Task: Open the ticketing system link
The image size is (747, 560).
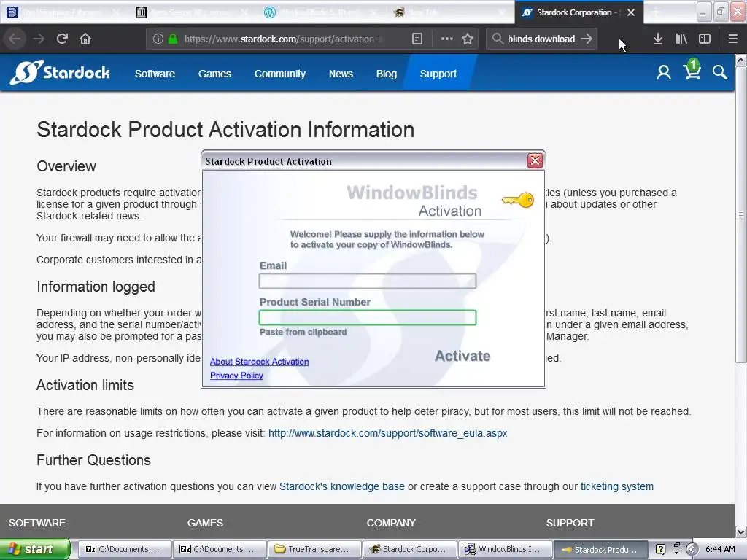Action: point(616,486)
